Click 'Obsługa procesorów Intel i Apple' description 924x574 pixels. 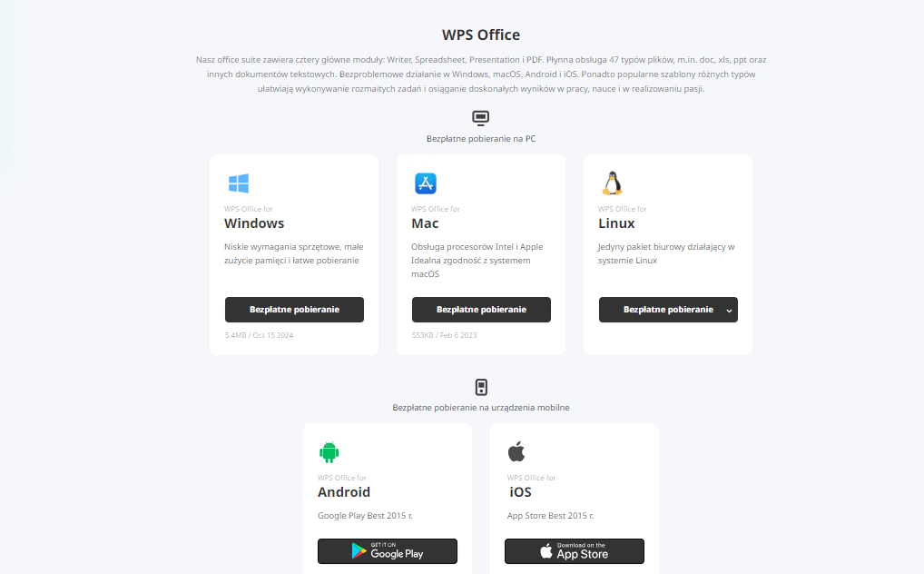(x=477, y=260)
